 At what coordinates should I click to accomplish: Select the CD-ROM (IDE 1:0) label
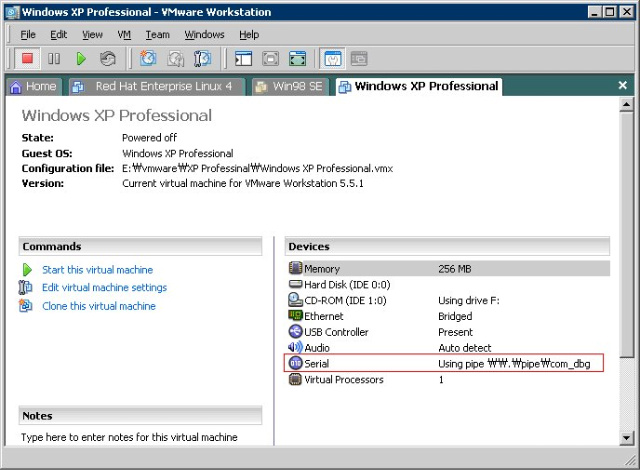point(345,300)
